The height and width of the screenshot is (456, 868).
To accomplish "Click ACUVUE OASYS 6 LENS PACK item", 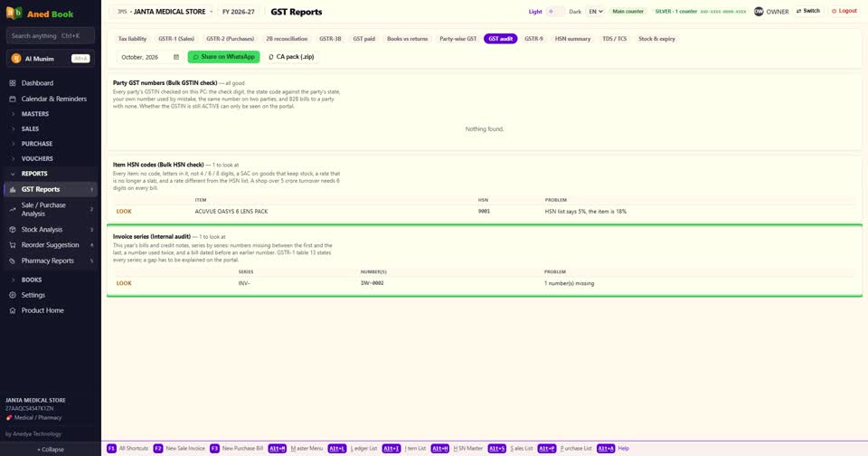I will (231, 212).
